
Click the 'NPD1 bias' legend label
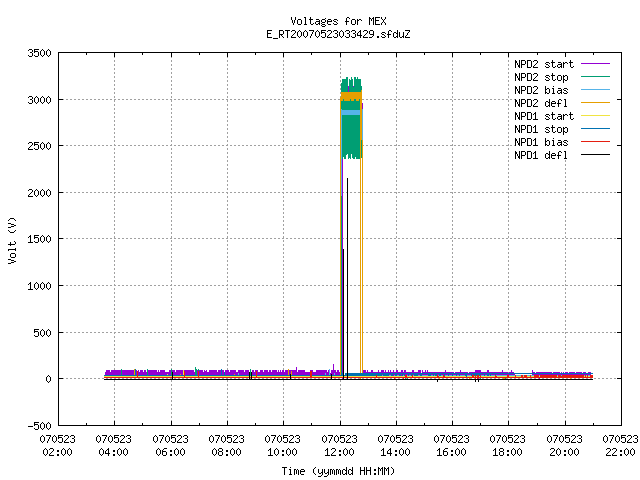click(x=541, y=142)
